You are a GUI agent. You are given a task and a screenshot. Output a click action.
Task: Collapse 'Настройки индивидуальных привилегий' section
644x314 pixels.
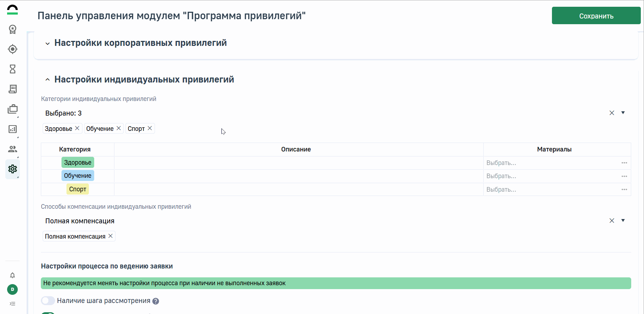coord(47,80)
